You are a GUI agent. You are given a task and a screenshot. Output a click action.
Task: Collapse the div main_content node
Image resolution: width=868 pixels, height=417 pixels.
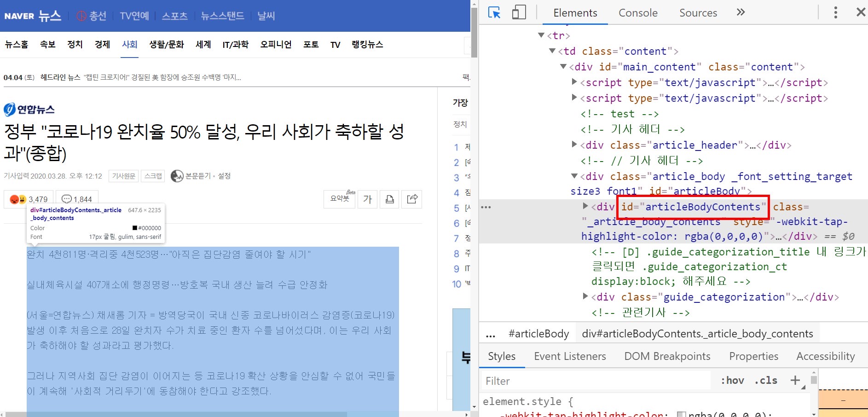pos(563,66)
